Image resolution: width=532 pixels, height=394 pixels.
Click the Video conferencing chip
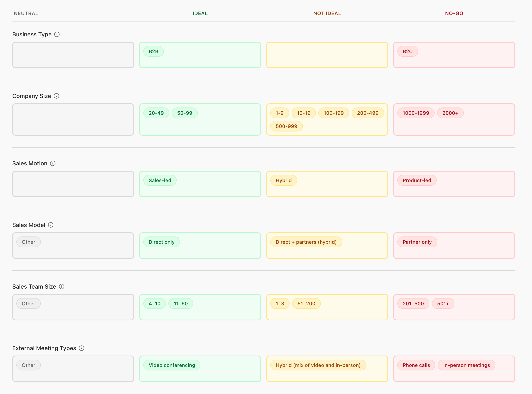pyautogui.click(x=172, y=365)
